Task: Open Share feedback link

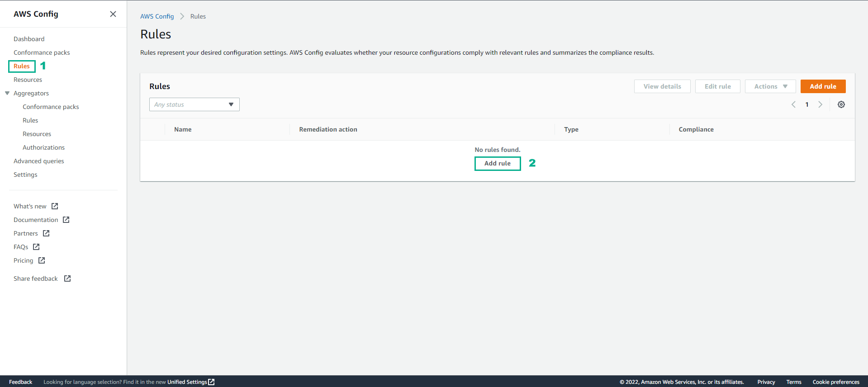Action: tap(36, 278)
